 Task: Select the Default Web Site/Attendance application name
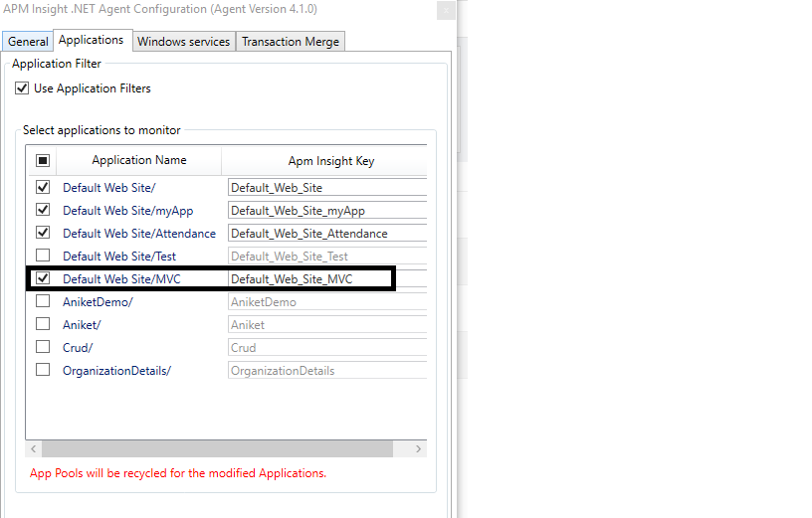139,234
